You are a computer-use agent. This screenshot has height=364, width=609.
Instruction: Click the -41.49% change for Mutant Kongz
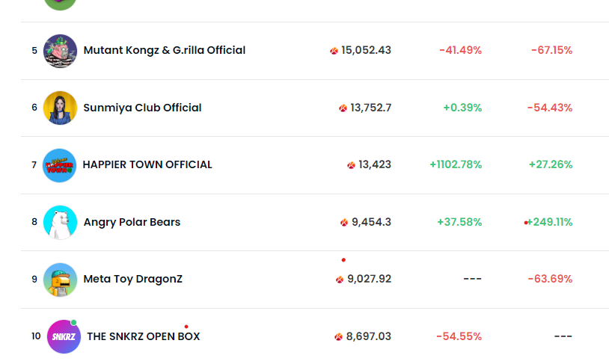(461, 50)
